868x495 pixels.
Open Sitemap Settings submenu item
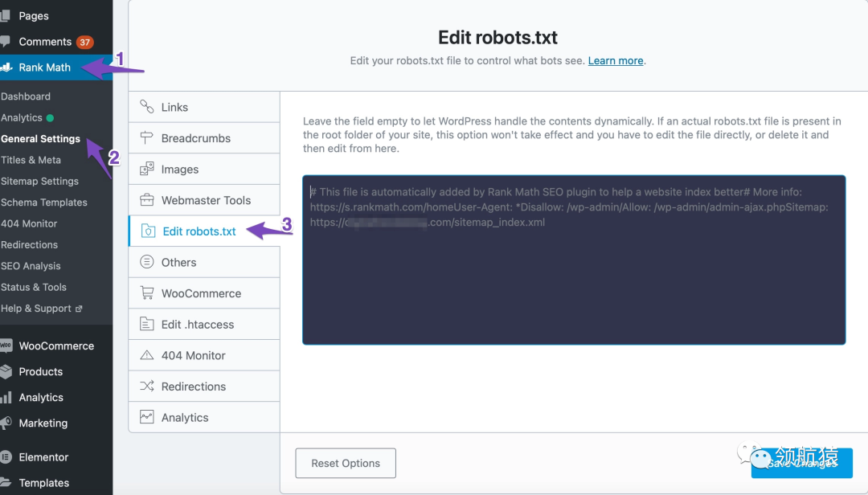click(39, 181)
